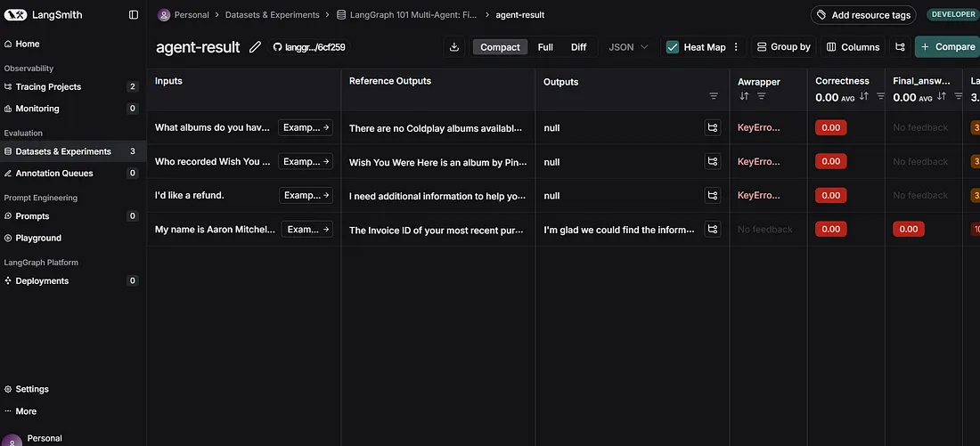Toggle the Heat Map checkbox
Screen dimensions: 980x446
(x=673, y=47)
